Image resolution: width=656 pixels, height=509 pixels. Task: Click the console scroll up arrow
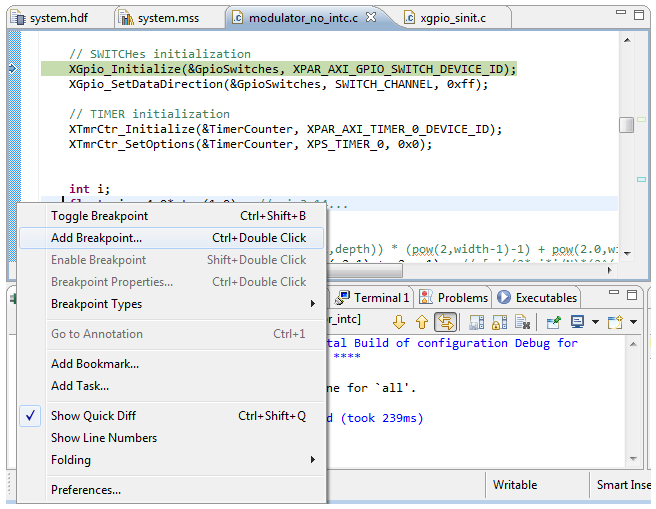(633, 344)
